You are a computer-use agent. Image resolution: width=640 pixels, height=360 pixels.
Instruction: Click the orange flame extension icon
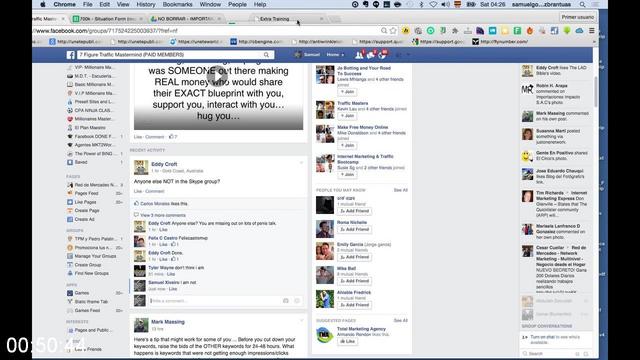pyautogui.click(x=530, y=31)
